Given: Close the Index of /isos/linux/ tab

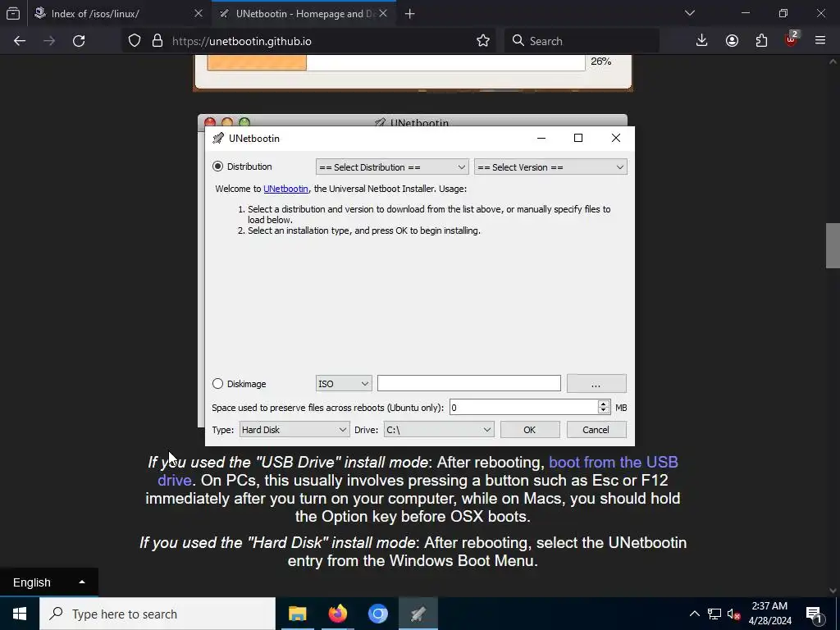Looking at the screenshot, I should [x=199, y=13].
